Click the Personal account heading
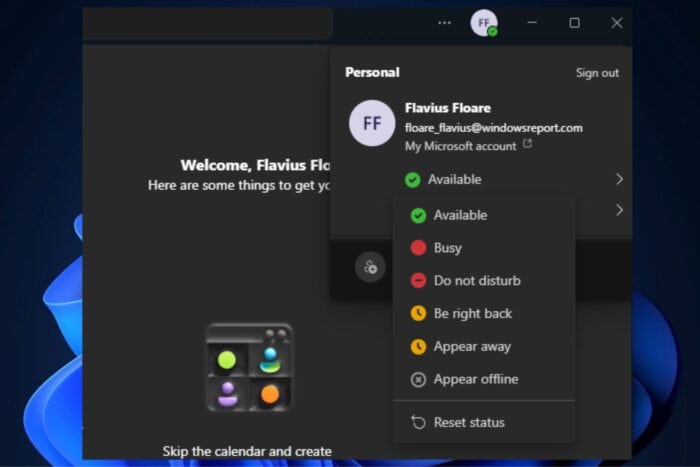Viewport: 700px width, 467px height. pyautogui.click(x=372, y=72)
